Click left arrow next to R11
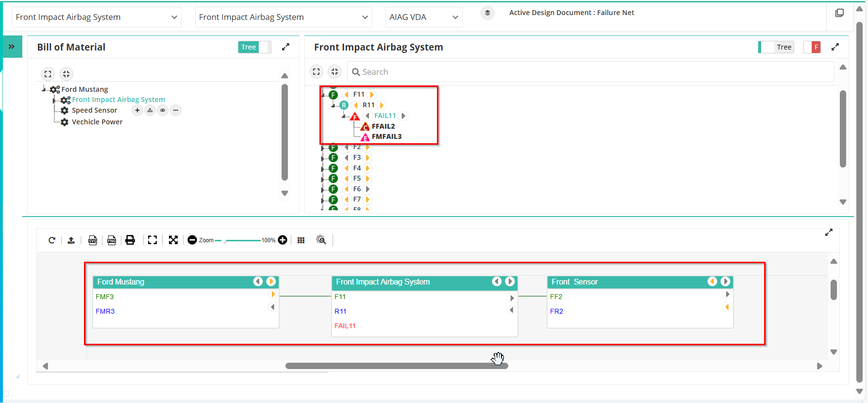The height and width of the screenshot is (403, 868). pos(356,105)
